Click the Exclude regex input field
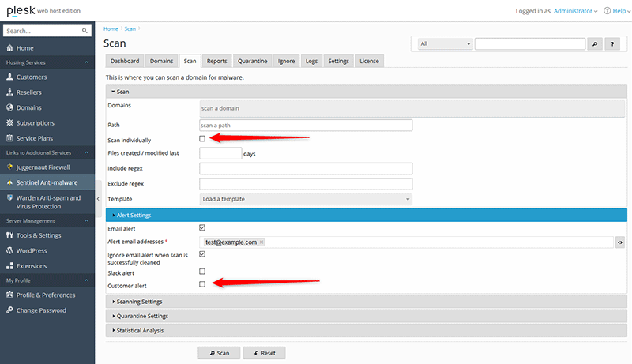The image size is (632, 364). (x=306, y=184)
